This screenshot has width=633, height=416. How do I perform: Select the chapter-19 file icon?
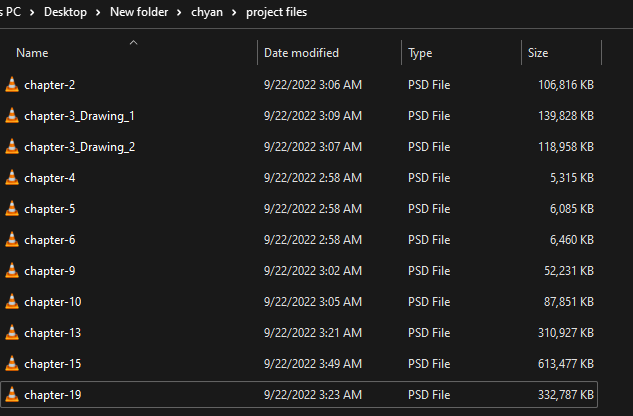point(12,395)
